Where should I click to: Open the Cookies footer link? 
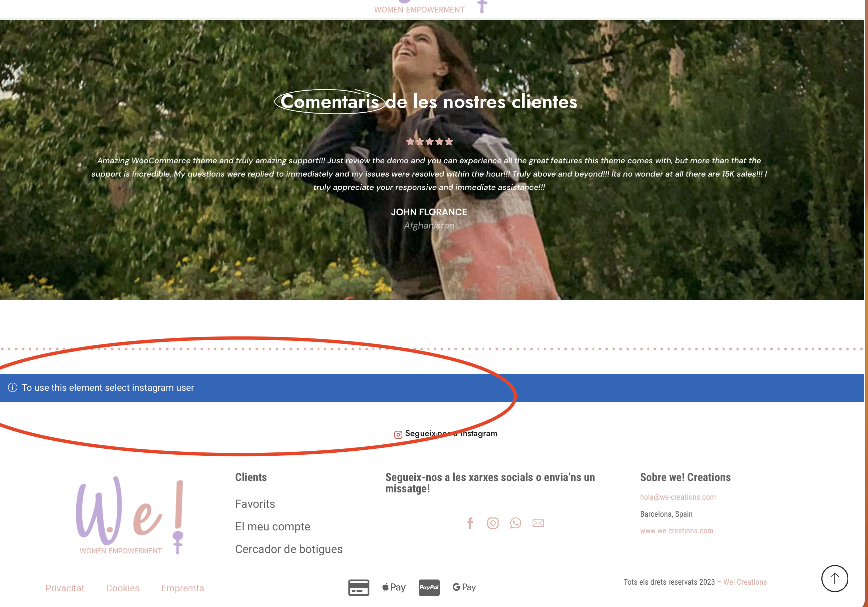123,588
